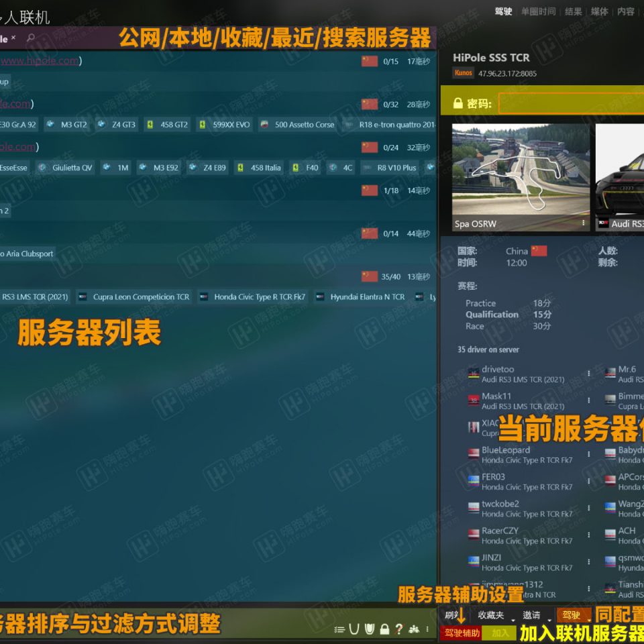Click Mask11's car livery icon
Screen dimensions: 644x644
(474, 400)
